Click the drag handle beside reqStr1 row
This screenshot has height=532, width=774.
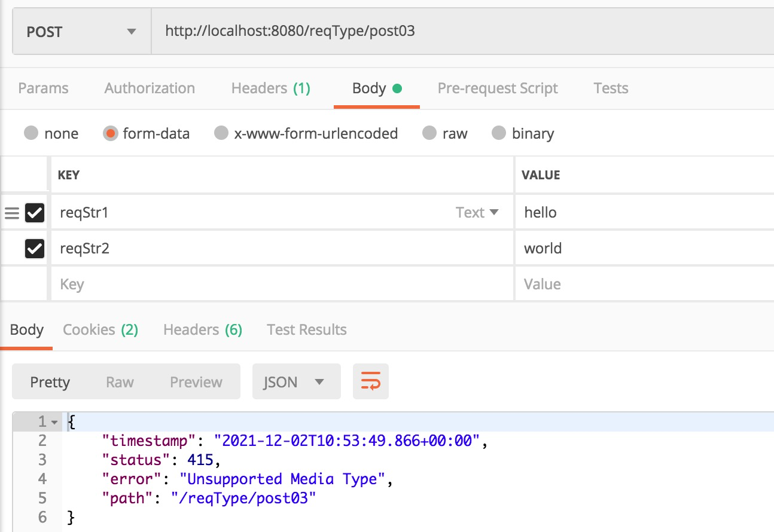click(12, 213)
